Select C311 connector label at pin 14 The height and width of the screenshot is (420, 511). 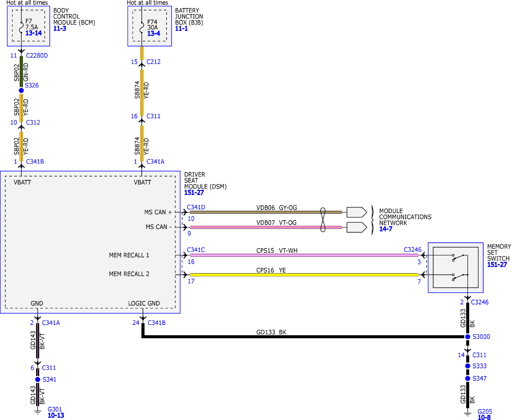pyautogui.click(x=479, y=355)
